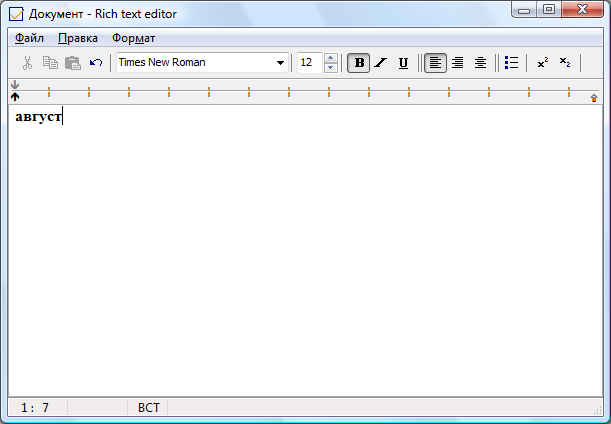Open the Файл menu
The width and height of the screenshot is (611, 424).
(29, 38)
